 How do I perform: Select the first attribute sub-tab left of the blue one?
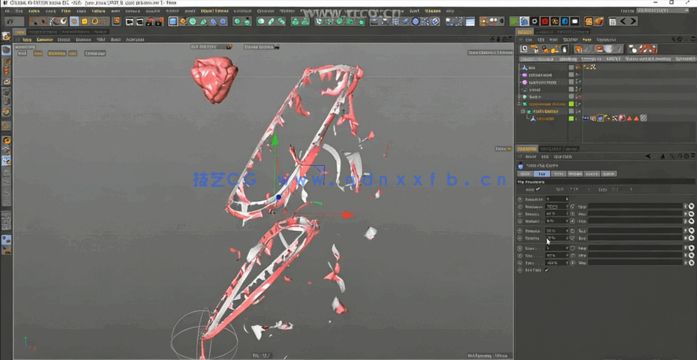tap(525, 174)
